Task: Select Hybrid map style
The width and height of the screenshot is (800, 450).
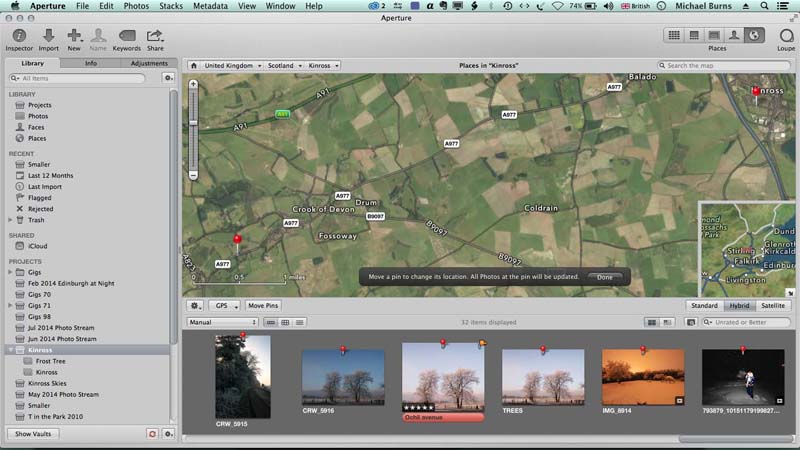Action: pos(739,306)
